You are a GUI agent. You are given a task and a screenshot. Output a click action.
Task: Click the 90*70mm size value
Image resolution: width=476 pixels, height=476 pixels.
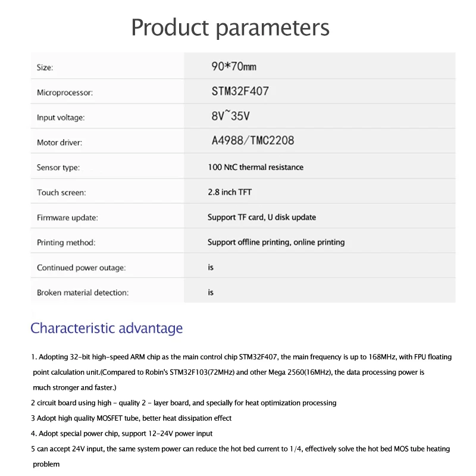point(234,67)
